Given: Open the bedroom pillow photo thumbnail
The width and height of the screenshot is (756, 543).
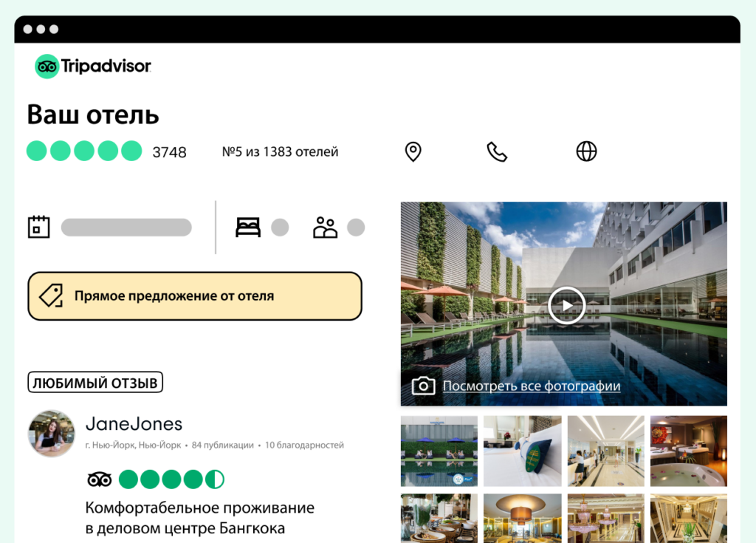Looking at the screenshot, I should 522,451.
